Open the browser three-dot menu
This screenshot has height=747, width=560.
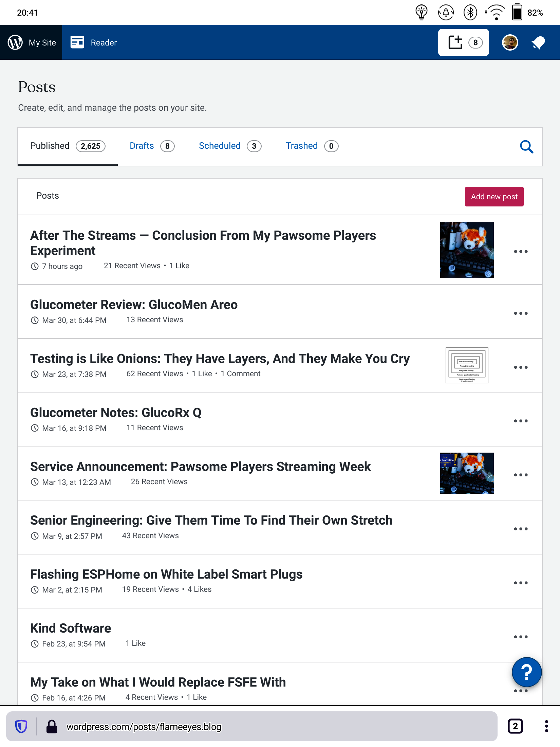pos(546,727)
